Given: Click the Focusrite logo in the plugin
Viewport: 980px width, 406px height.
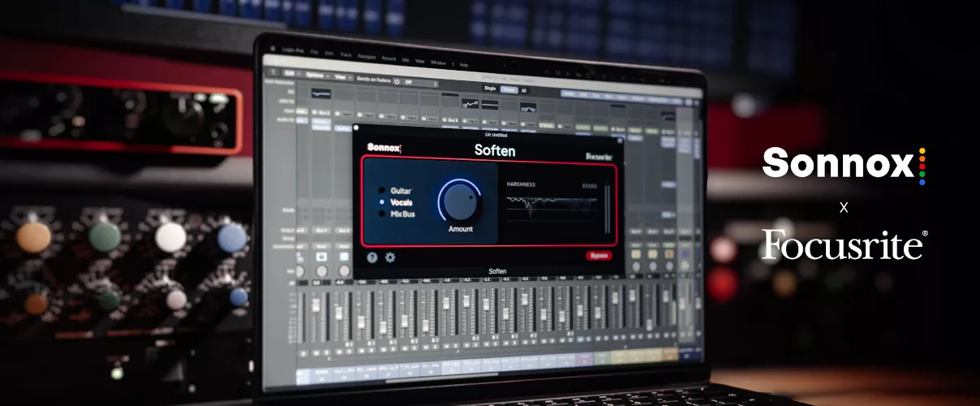Looking at the screenshot, I should click(x=600, y=155).
